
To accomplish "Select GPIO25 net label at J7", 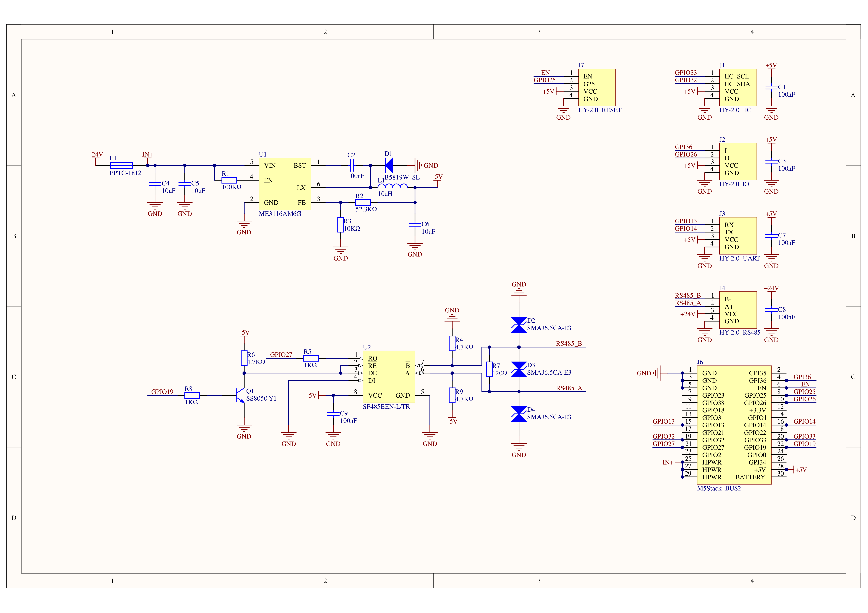I will [544, 80].
